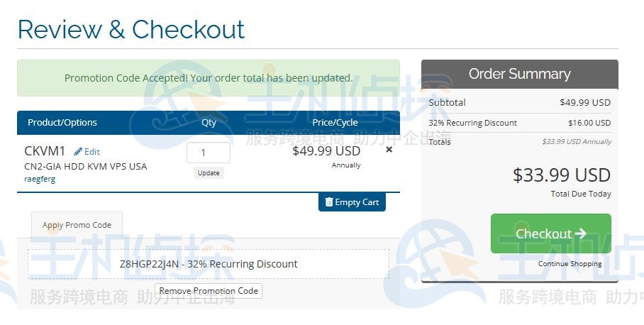Click Remove Promotion Code button
This screenshot has height=325, width=644.
click(209, 291)
